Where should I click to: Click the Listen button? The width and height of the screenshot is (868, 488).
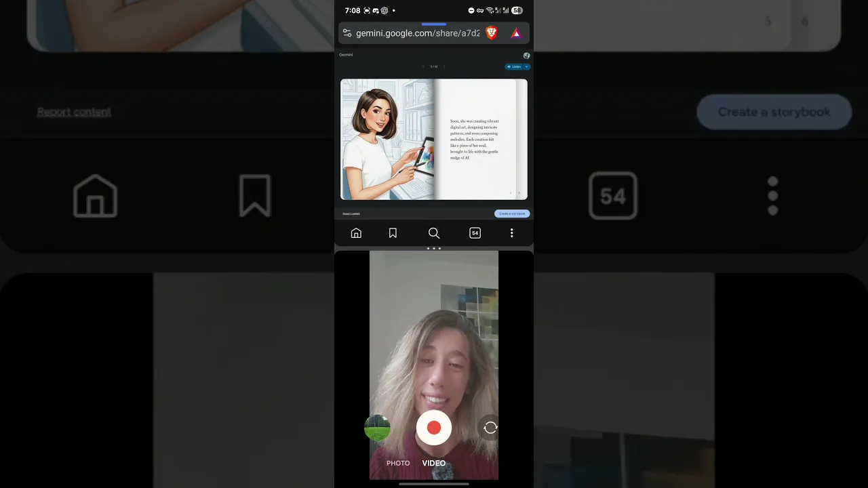[514, 66]
